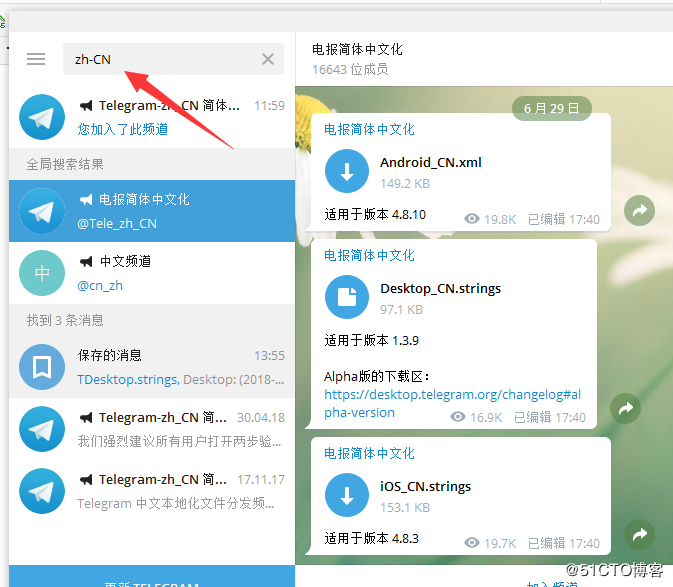Screen dimensions: 673x587
Task: Click the 16.9K views eye icon
Action: coord(458,417)
